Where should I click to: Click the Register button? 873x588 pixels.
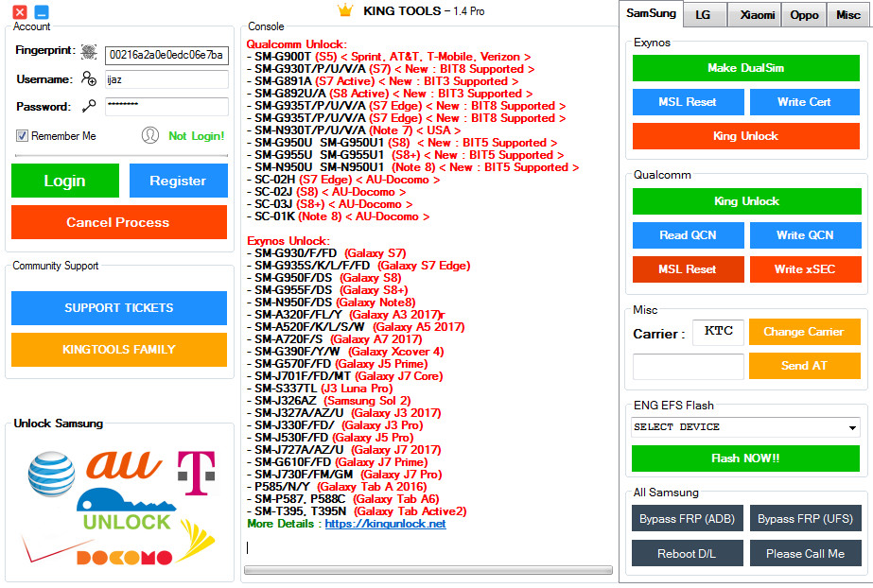[178, 181]
